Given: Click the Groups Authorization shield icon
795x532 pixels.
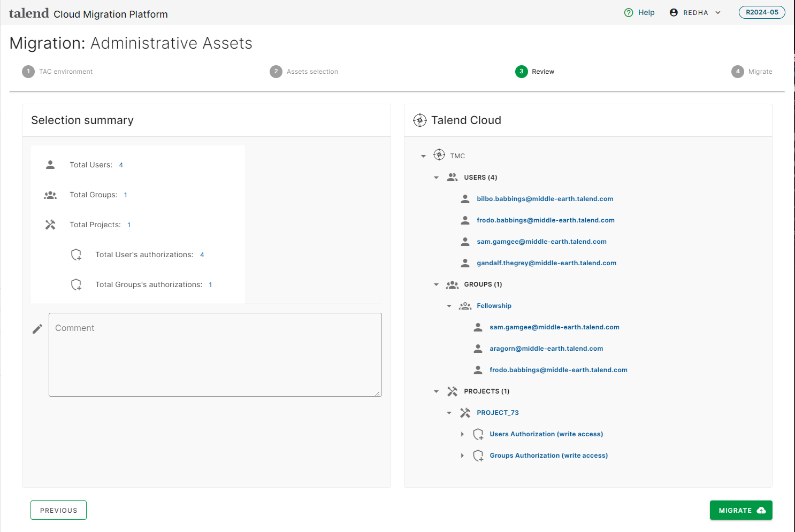Looking at the screenshot, I should click(x=478, y=456).
